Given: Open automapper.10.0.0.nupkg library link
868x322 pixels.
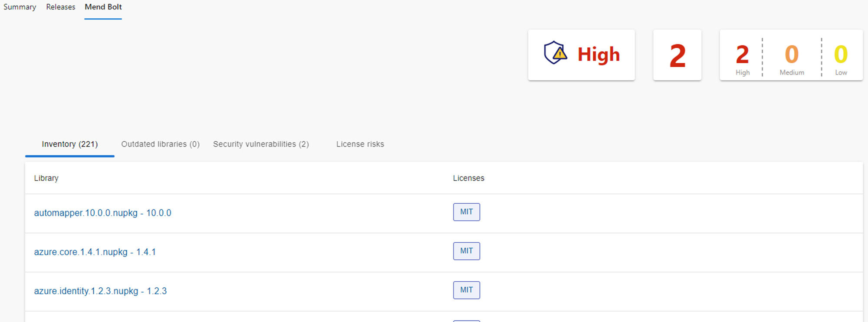Looking at the screenshot, I should click(x=103, y=213).
